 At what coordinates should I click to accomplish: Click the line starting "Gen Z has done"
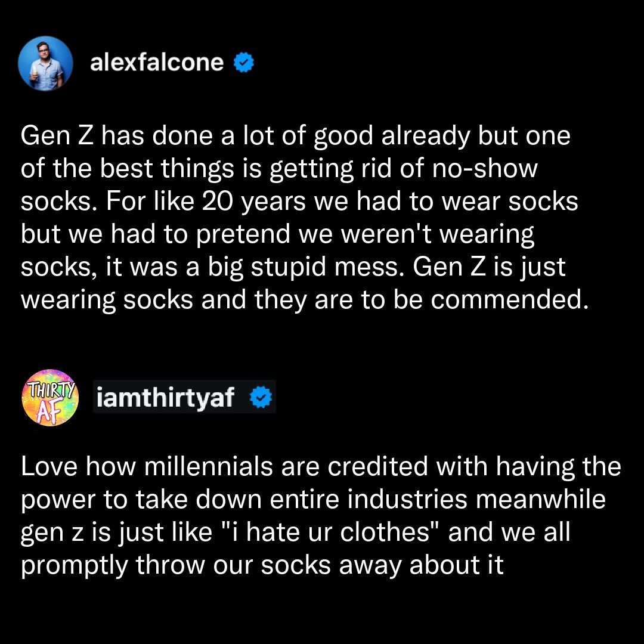click(295, 135)
